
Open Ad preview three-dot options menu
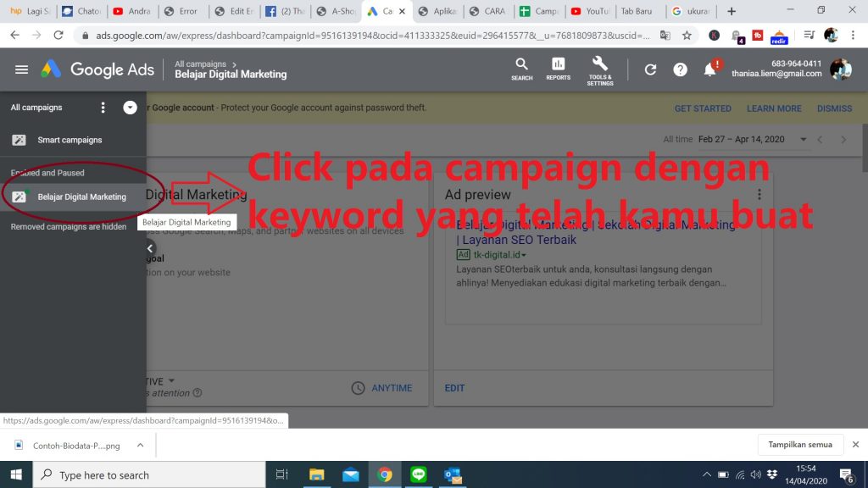[x=759, y=195]
